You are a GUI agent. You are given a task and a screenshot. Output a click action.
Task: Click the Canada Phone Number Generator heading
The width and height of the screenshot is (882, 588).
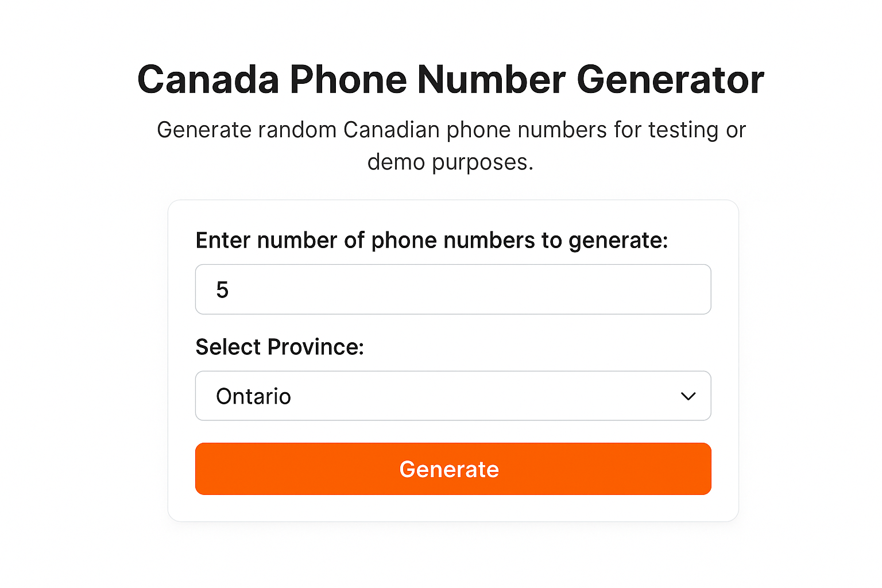point(451,80)
